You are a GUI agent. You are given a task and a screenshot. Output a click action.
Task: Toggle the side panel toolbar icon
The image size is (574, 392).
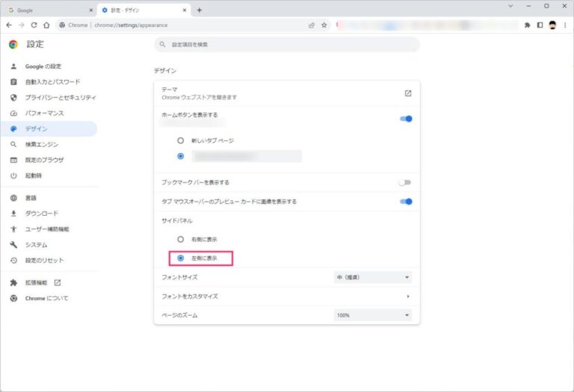point(540,25)
